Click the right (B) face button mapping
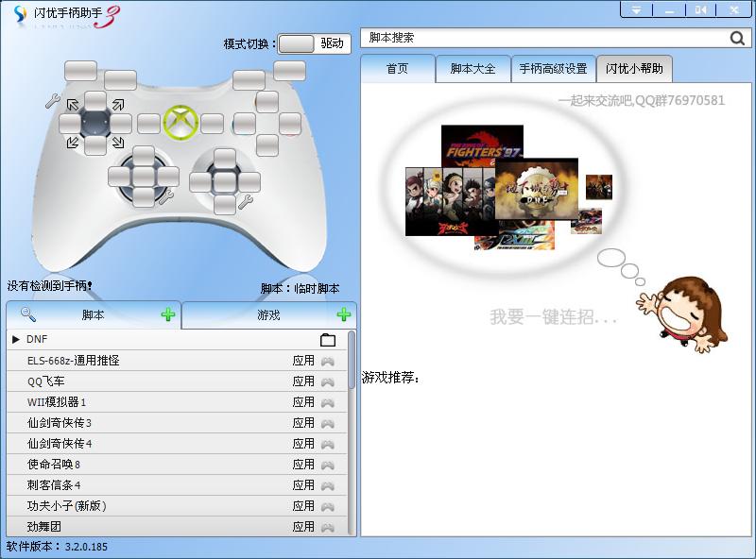The height and width of the screenshot is (559, 756). [290, 124]
